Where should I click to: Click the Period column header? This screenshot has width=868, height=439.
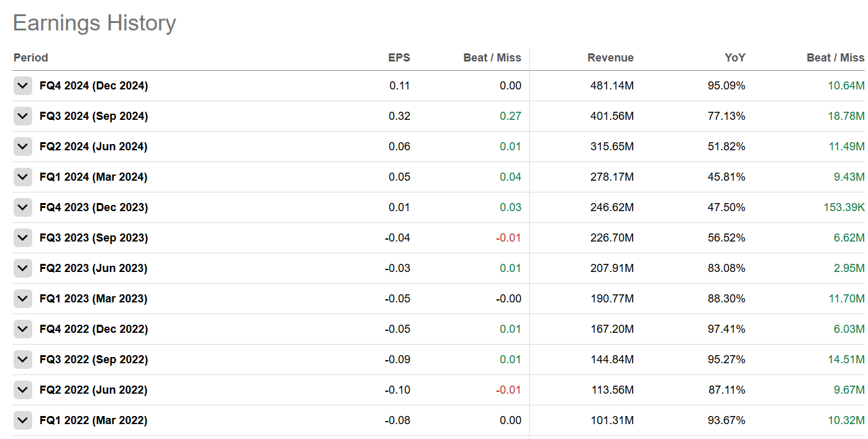pos(30,58)
